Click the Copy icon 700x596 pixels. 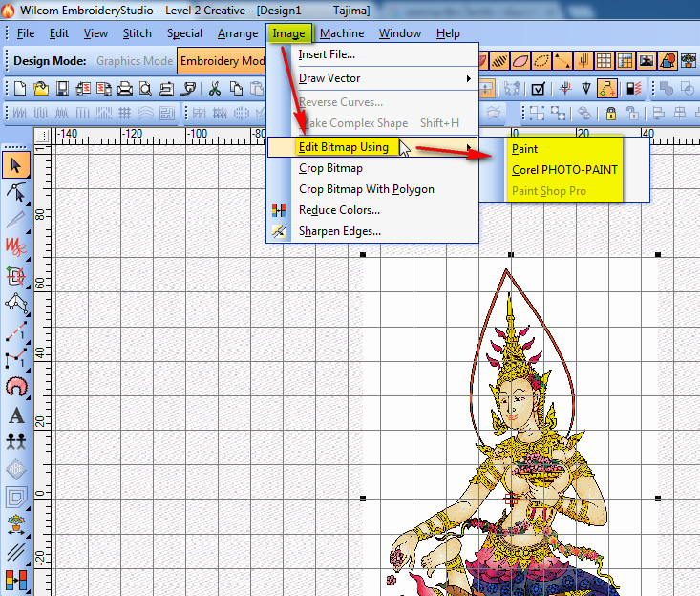point(236,89)
